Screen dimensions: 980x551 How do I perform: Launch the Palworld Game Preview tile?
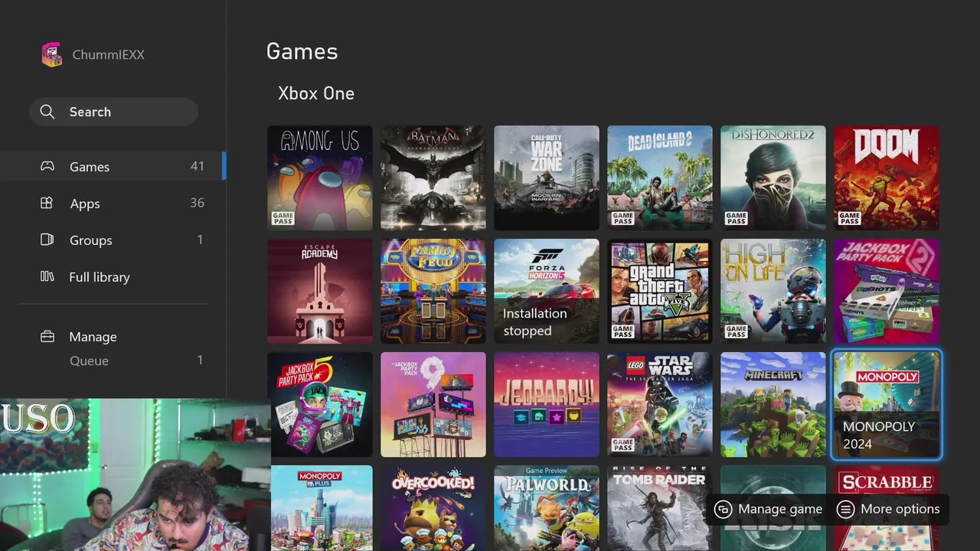547,508
